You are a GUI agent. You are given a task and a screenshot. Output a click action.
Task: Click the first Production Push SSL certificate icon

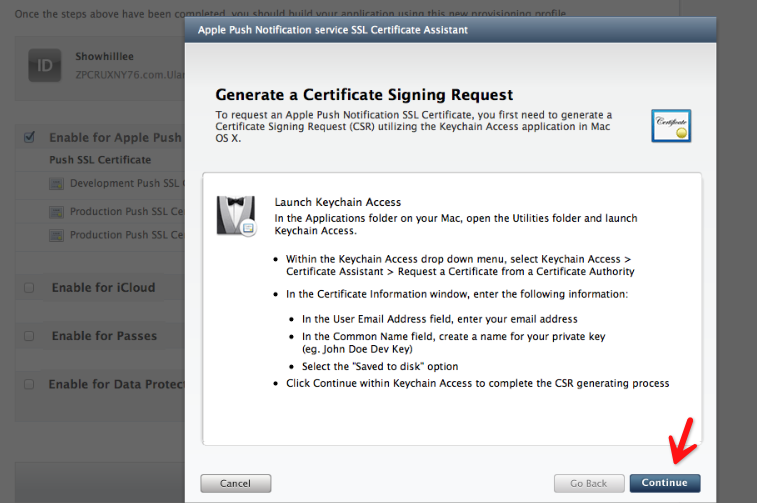tap(56, 212)
